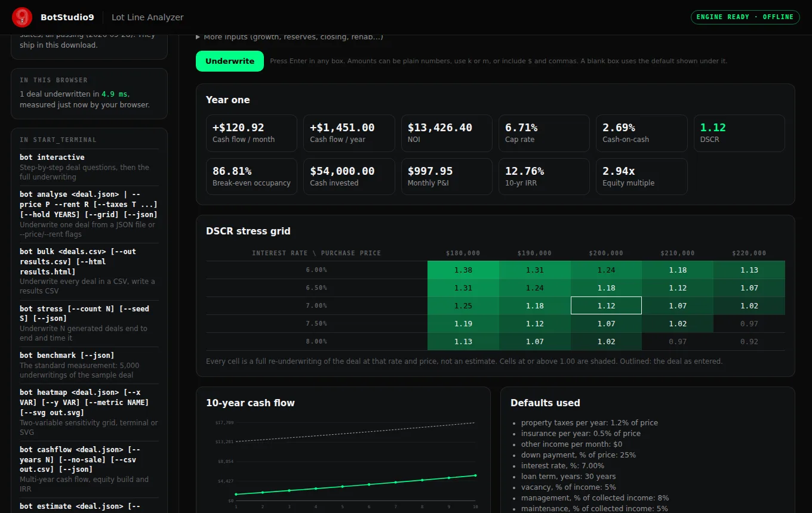
Task: Click the outlined 1.12 cell in the 7.00% row
Action: pyautogui.click(x=606, y=306)
